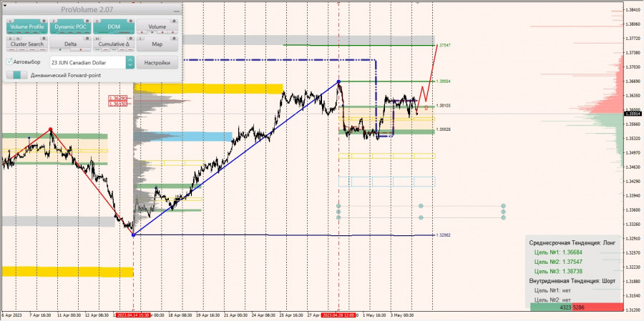Open the Настройки settings button
Image resolution: width=644 pixels, height=321 pixels.
coord(157,63)
